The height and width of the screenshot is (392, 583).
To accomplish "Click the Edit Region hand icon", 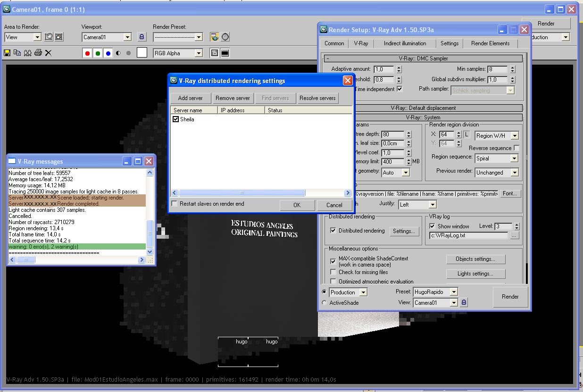I will [x=48, y=37].
